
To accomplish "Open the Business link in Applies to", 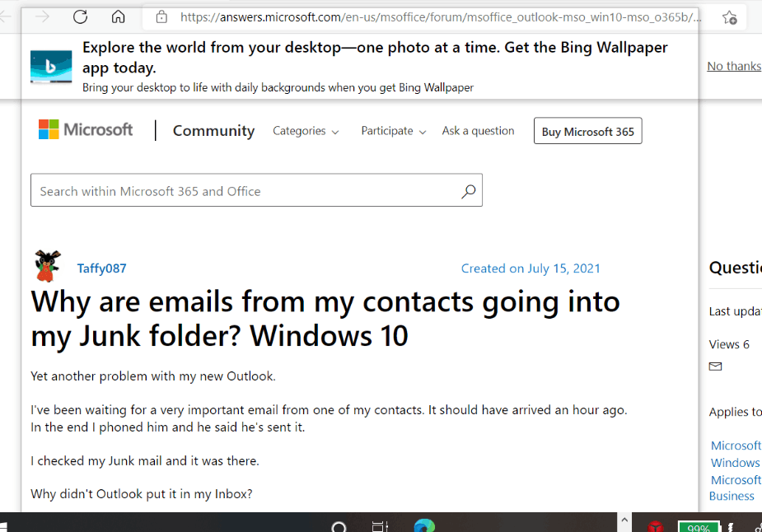I will (x=732, y=496).
